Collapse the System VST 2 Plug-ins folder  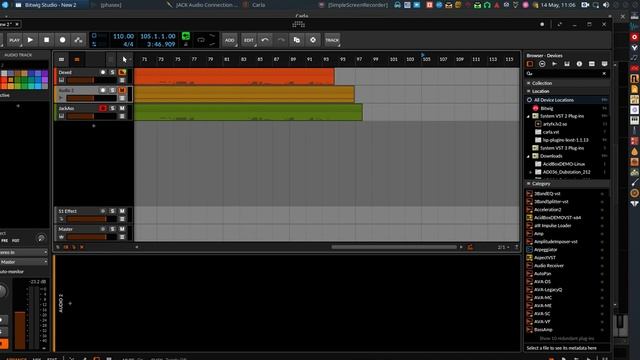point(528,116)
